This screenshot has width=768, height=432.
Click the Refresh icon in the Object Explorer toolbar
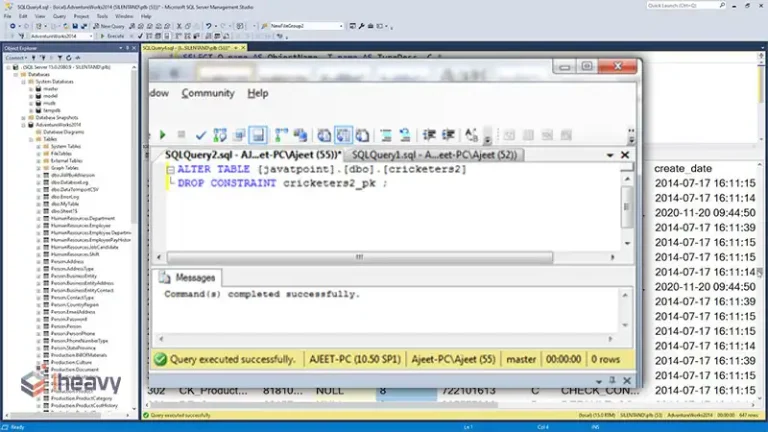pyautogui.click(x=69, y=58)
